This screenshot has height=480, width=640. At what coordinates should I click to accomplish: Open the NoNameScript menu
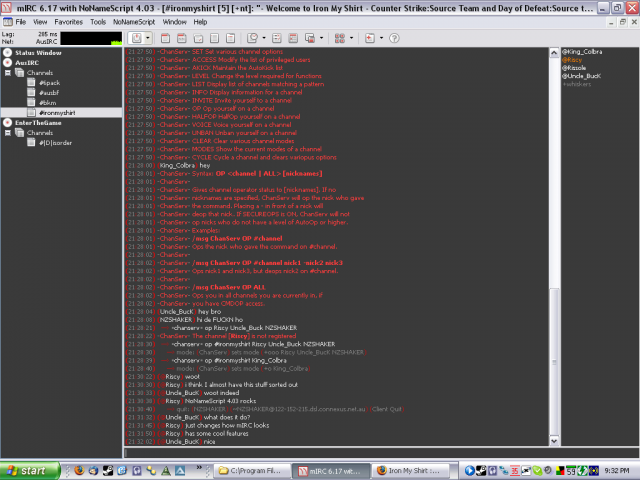tap(134, 22)
